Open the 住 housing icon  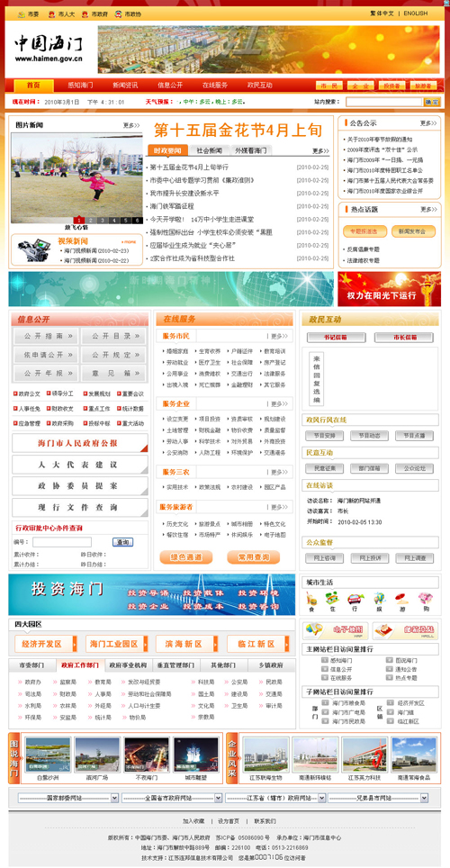tap(331, 599)
